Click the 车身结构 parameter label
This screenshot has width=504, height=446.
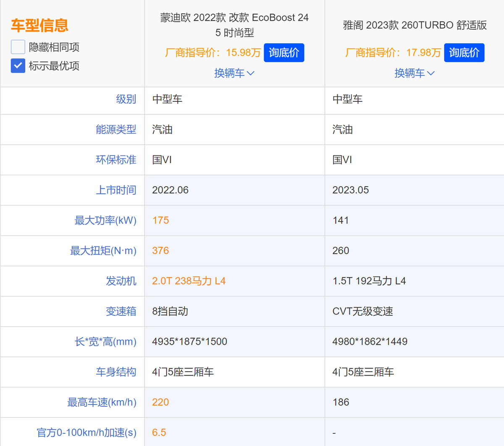[x=116, y=372]
